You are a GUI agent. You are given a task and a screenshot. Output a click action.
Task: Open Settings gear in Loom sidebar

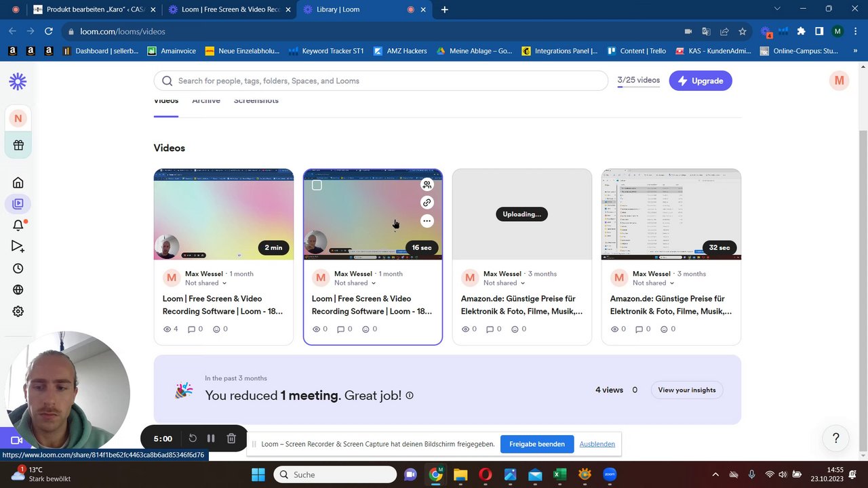coord(18,312)
